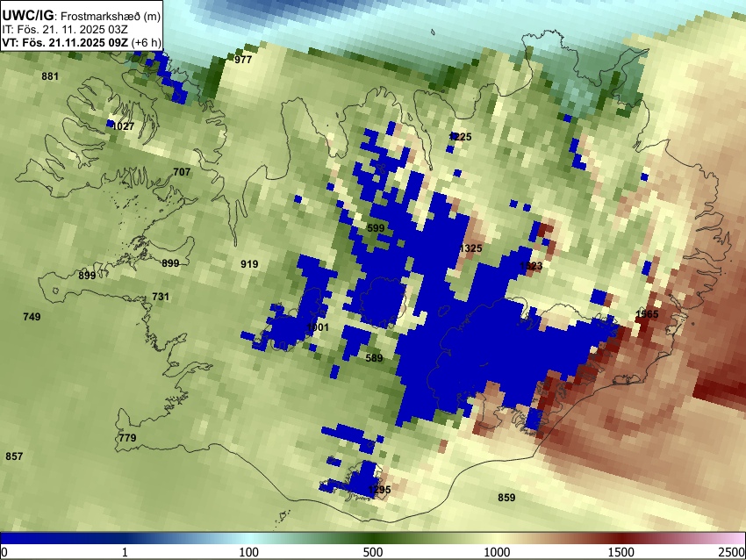Click the map value 707

tap(182, 172)
